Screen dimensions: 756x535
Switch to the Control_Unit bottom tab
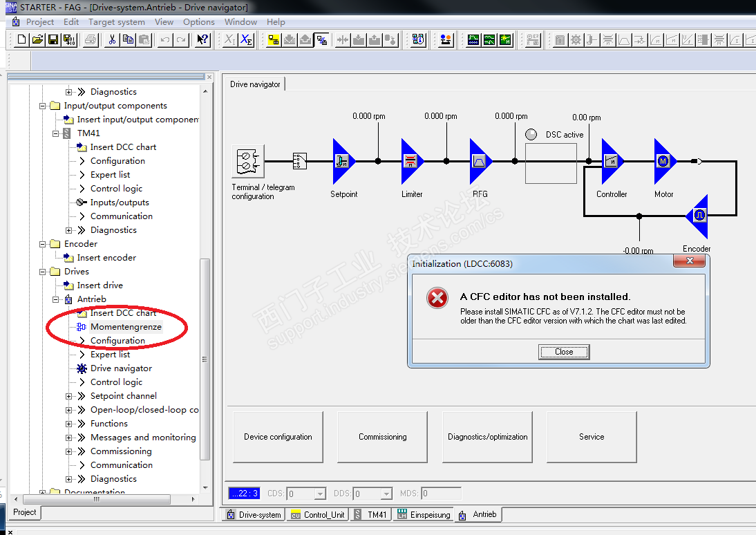coord(317,515)
